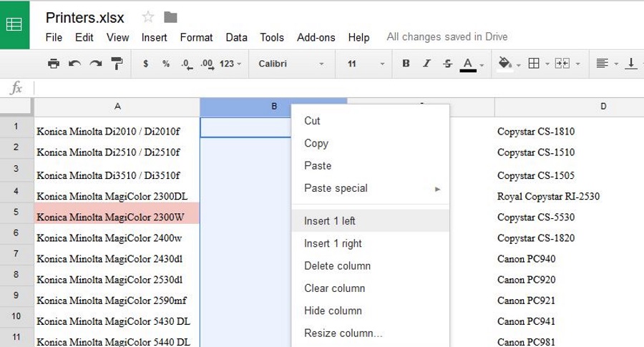644x347 pixels.
Task: Open the Help menu
Action: [358, 37]
